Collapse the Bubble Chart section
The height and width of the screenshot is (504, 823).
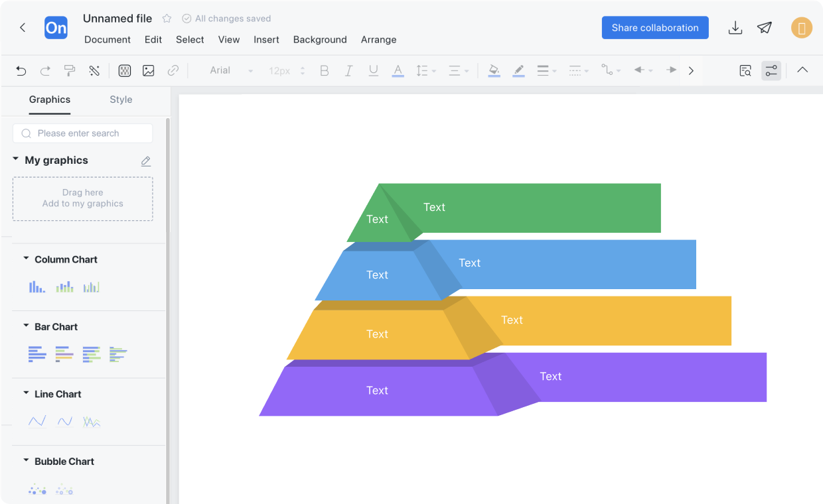tap(26, 461)
